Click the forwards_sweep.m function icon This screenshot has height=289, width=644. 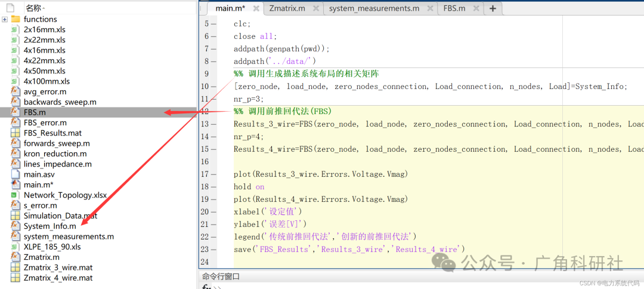click(x=15, y=143)
